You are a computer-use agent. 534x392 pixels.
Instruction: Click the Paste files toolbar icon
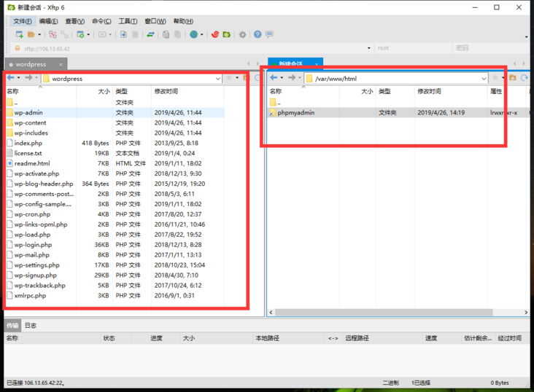(x=177, y=34)
